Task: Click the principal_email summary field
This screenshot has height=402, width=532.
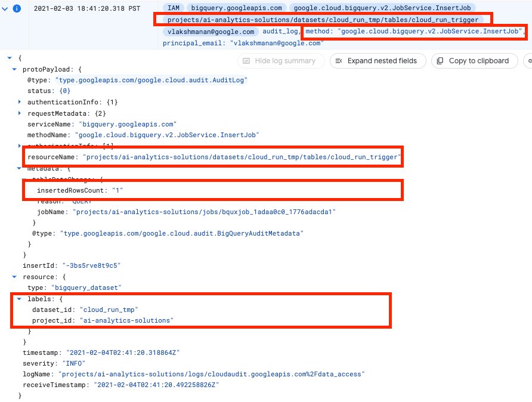Action: pos(243,43)
